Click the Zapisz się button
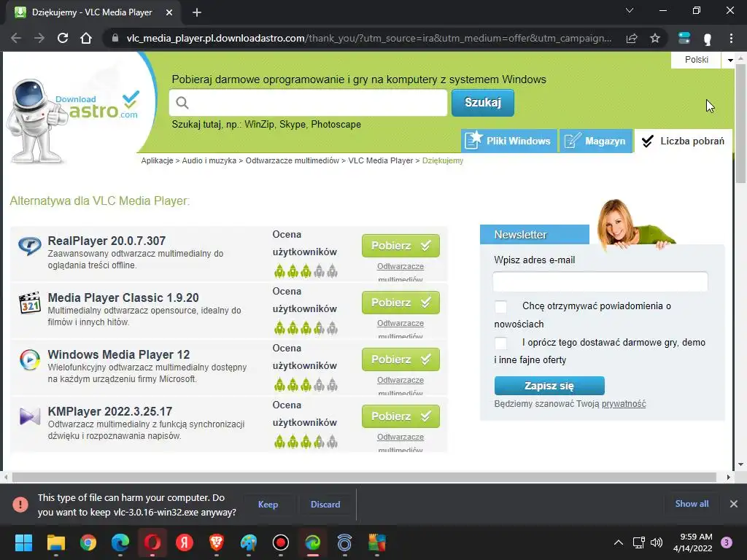Viewport: 747px width, 560px height. coord(549,386)
